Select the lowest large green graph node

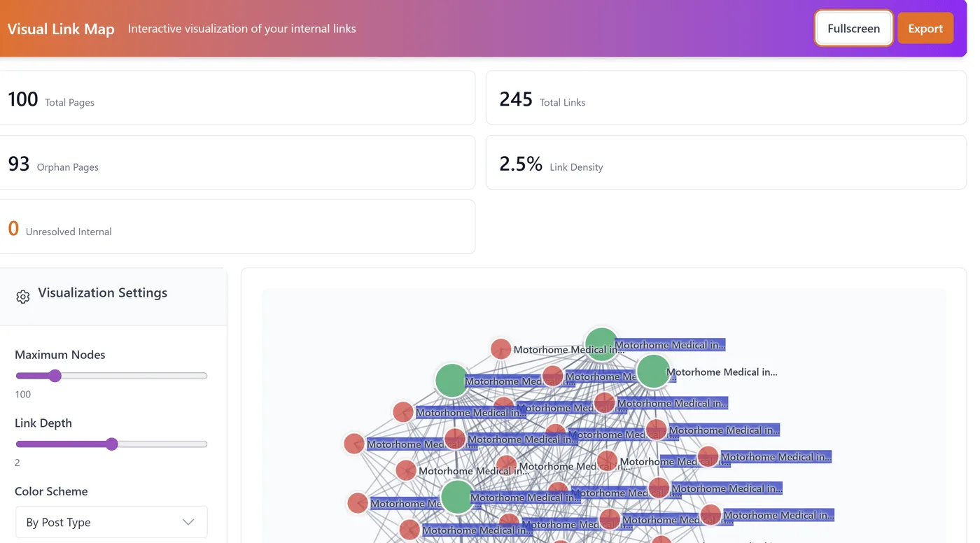pyautogui.click(x=457, y=497)
